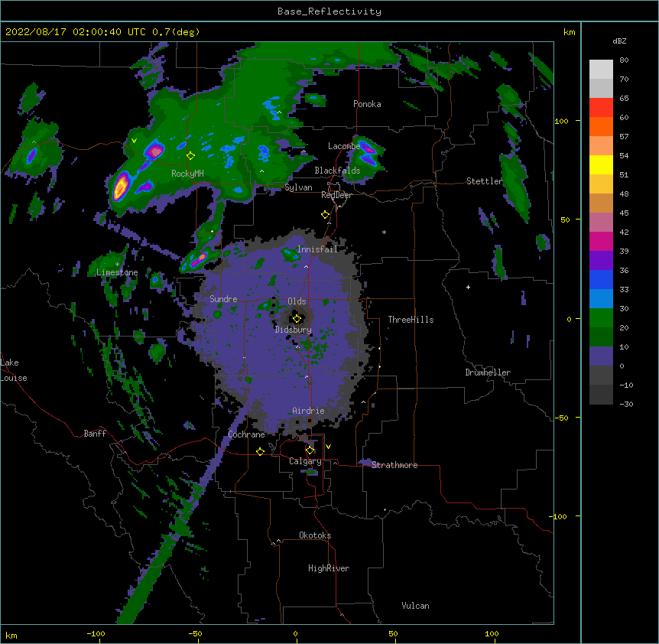659x644 pixels.
Task: Click the 80 value on the dBZ legend
Action: pos(624,60)
